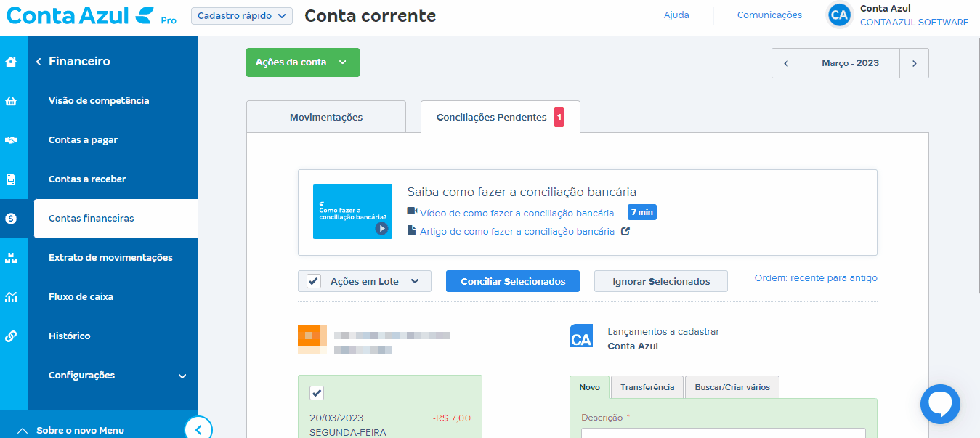
Task: Select Conciliações Pendentes tab
Action: (501, 117)
